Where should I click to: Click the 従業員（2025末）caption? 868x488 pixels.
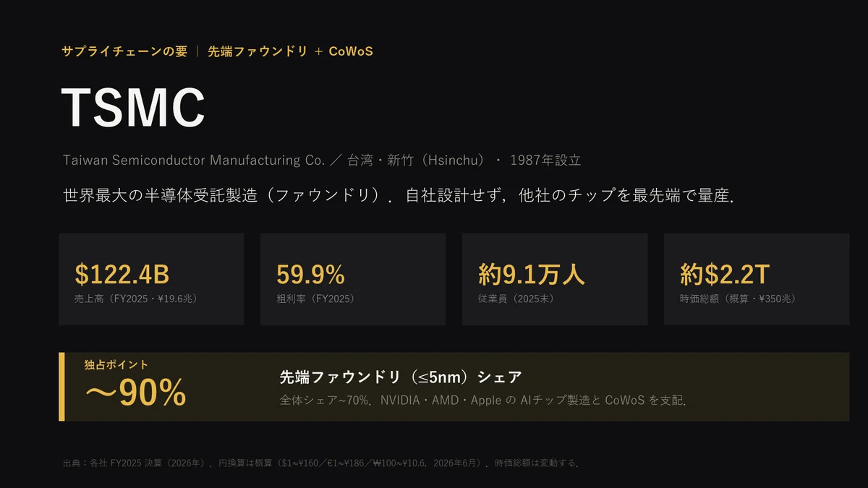(x=516, y=298)
